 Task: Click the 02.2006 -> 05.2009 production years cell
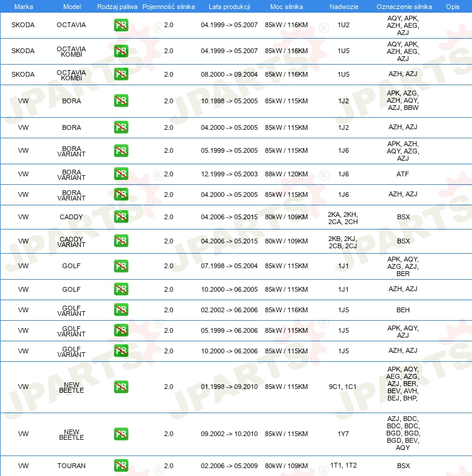point(229,466)
